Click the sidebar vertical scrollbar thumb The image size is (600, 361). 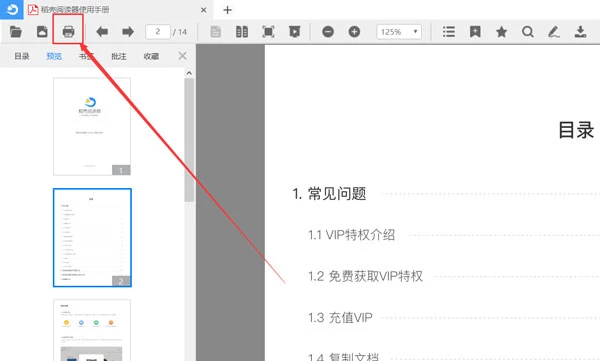pos(189,140)
